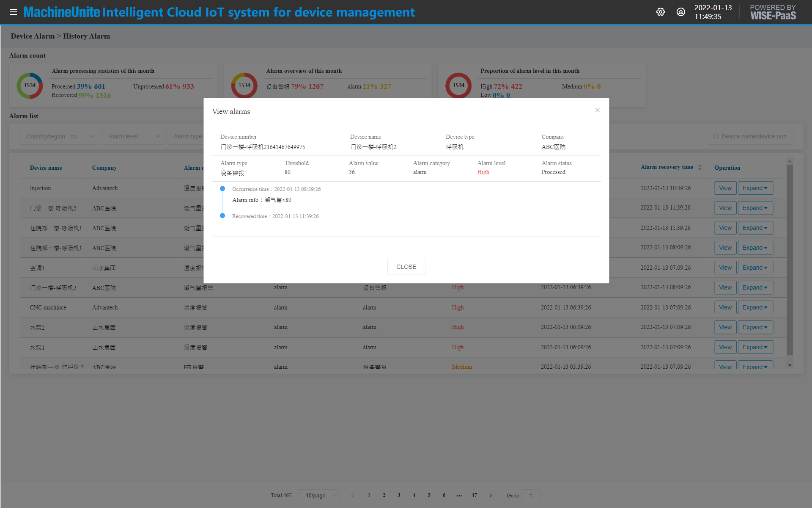Click the Go to page input
Screen dimensions: 812x508
click(x=530, y=495)
